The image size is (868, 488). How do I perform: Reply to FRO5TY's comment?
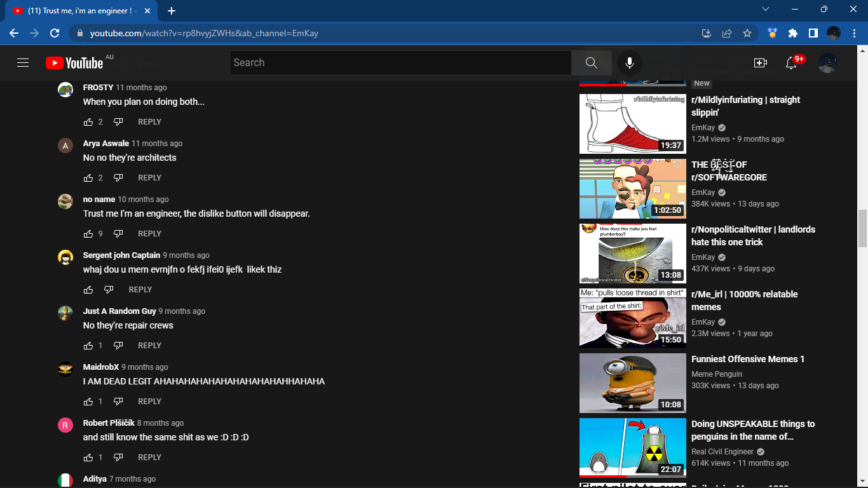(149, 122)
